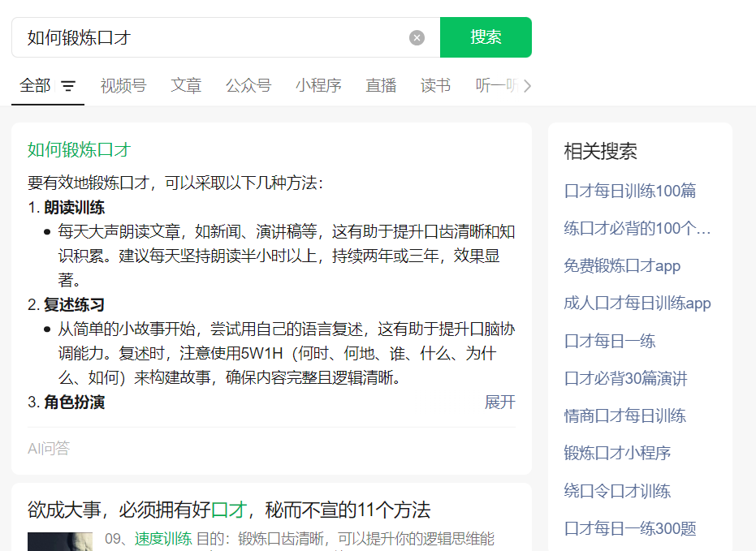Open the 如何锻炼口才 green answer title
This screenshot has width=756, height=551.
pos(79,150)
